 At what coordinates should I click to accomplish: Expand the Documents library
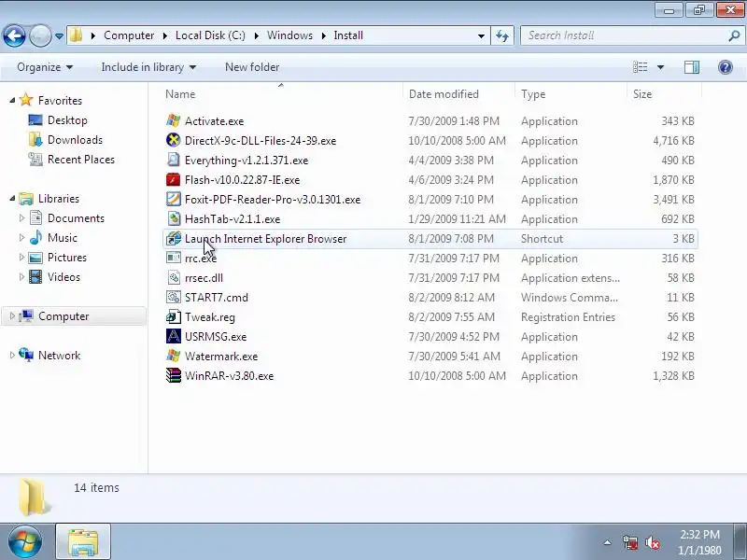[x=21, y=217]
